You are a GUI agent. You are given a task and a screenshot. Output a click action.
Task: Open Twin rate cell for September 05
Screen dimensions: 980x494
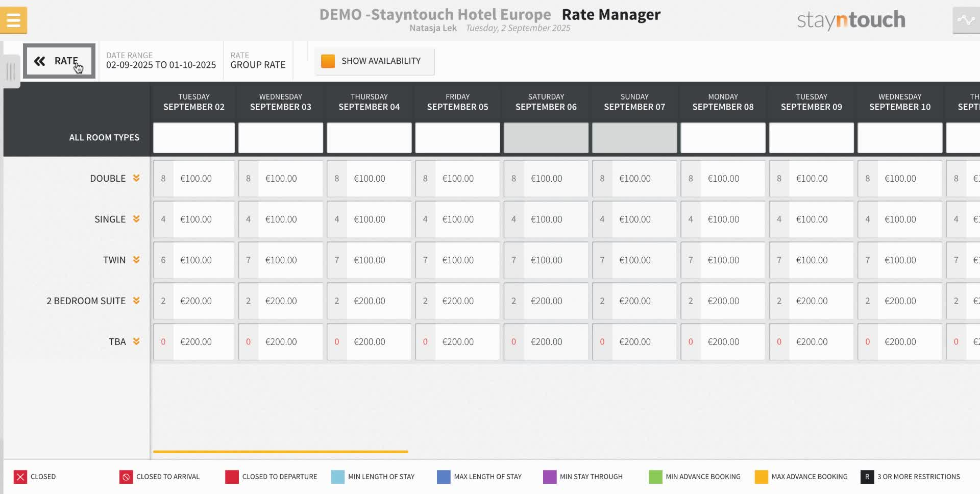(457, 260)
